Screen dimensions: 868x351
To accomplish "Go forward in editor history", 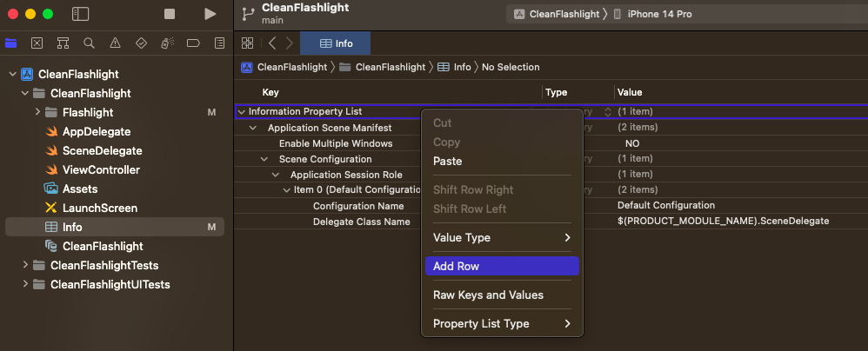I will pyautogui.click(x=289, y=43).
